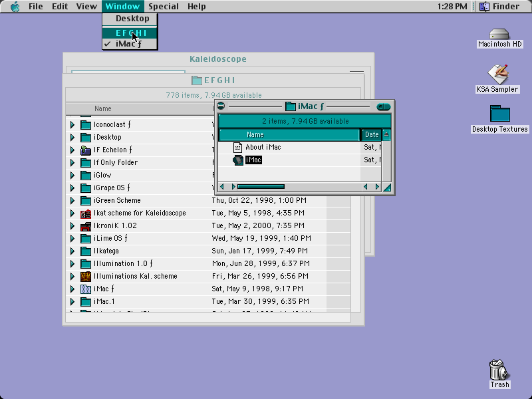Sort iMac ƒ window by Name column

[289, 135]
